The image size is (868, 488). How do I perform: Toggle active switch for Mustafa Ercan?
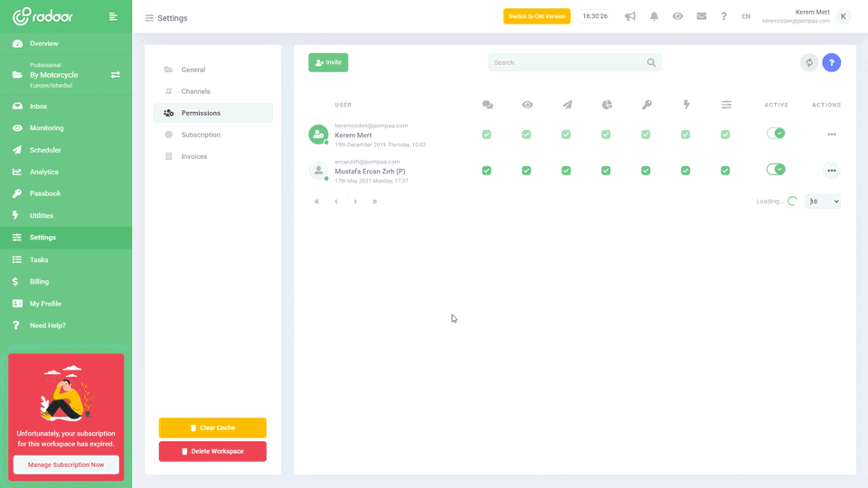pyautogui.click(x=776, y=169)
